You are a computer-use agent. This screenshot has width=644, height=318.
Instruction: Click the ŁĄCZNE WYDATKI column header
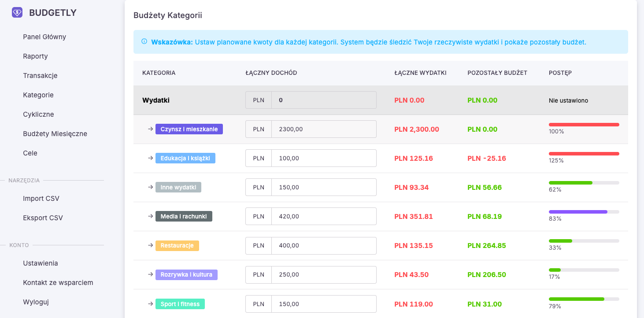(x=420, y=73)
